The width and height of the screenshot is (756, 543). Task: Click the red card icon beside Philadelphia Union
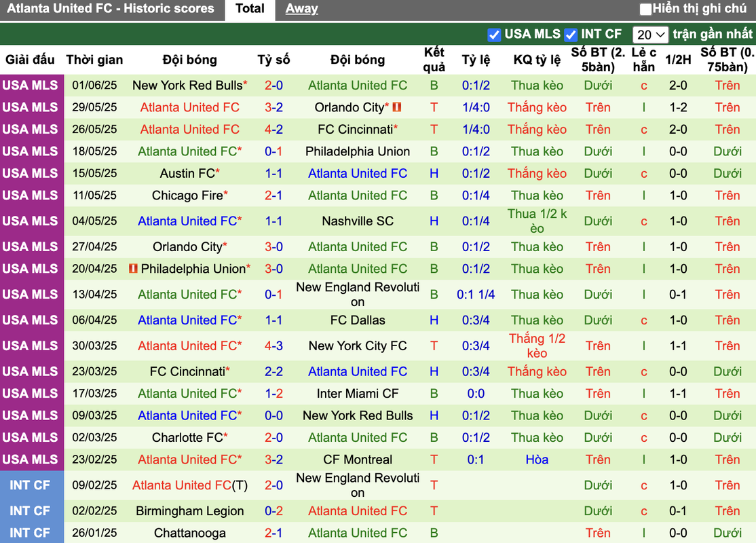tap(134, 269)
